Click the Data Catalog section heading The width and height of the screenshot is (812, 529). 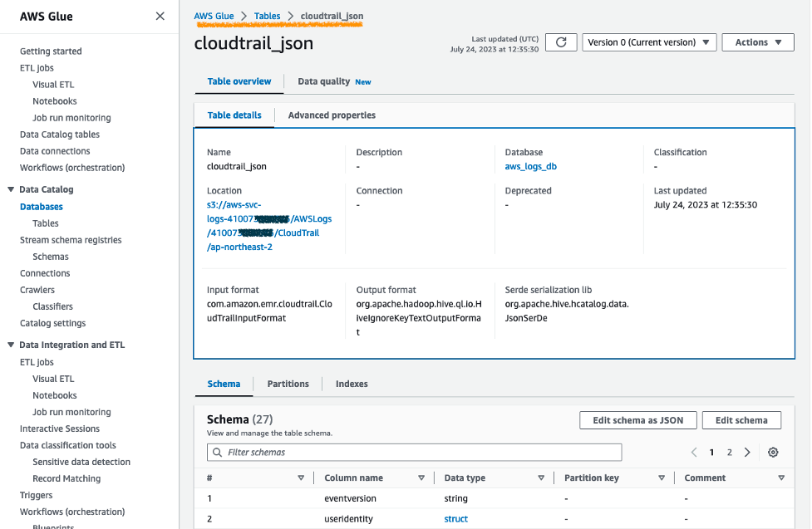pos(46,189)
